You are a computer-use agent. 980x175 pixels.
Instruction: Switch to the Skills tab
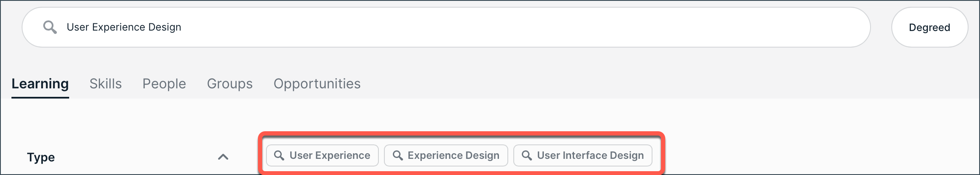106,84
